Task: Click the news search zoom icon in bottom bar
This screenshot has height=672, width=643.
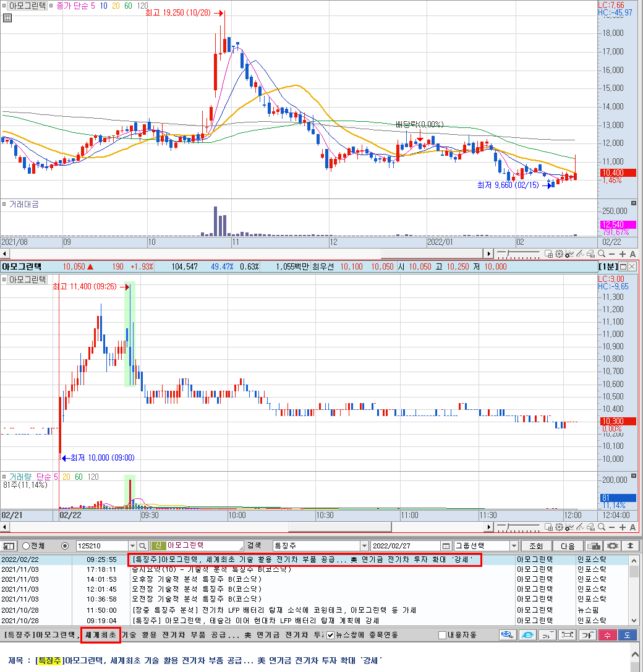Action: pos(508,635)
